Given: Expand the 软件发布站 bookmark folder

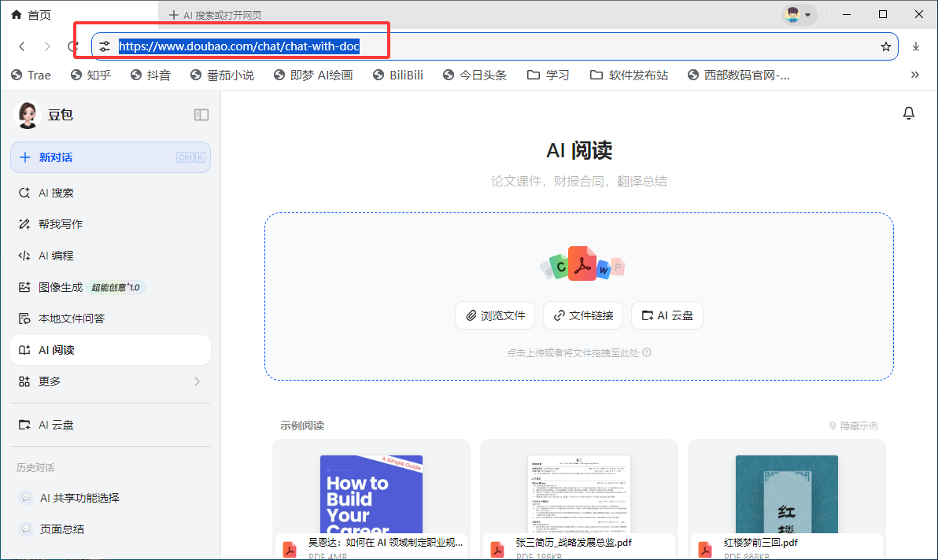Looking at the screenshot, I should tap(629, 76).
